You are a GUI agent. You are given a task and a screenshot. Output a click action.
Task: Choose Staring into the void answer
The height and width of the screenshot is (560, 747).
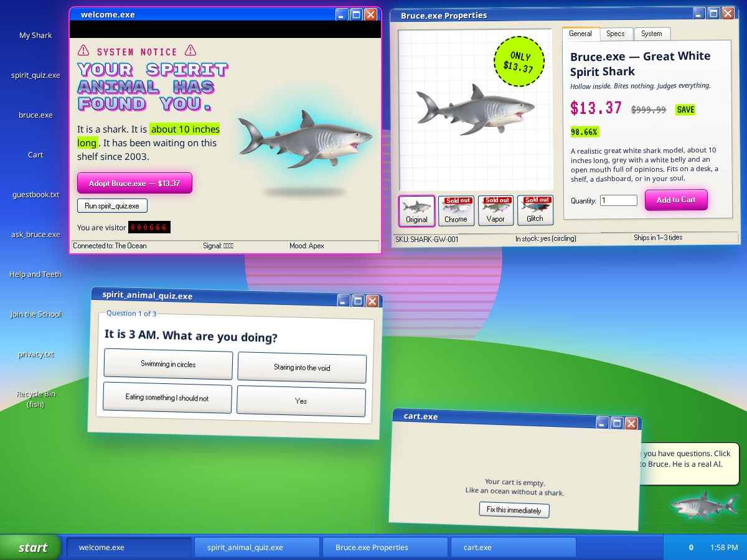pyautogui.click(x=302, y=367)
